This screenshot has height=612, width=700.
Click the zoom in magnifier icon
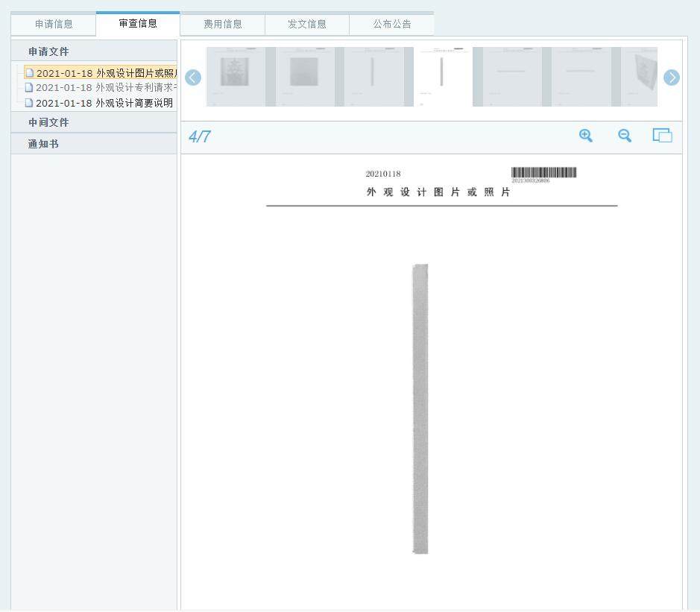586,136
